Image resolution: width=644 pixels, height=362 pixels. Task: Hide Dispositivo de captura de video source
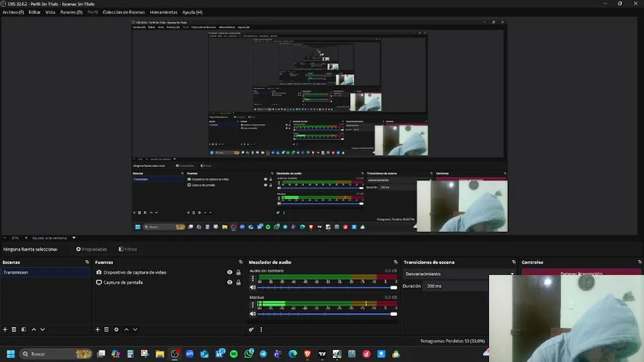coord(229,273)
